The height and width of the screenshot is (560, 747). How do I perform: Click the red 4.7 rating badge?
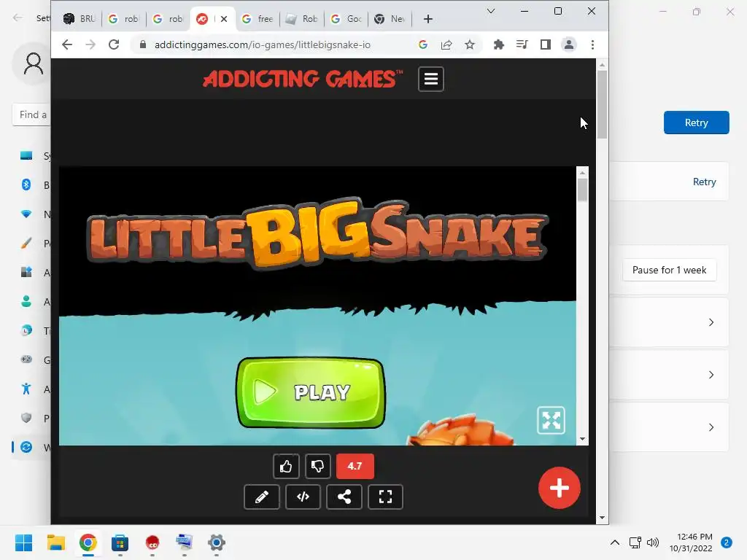coord(355,466)
